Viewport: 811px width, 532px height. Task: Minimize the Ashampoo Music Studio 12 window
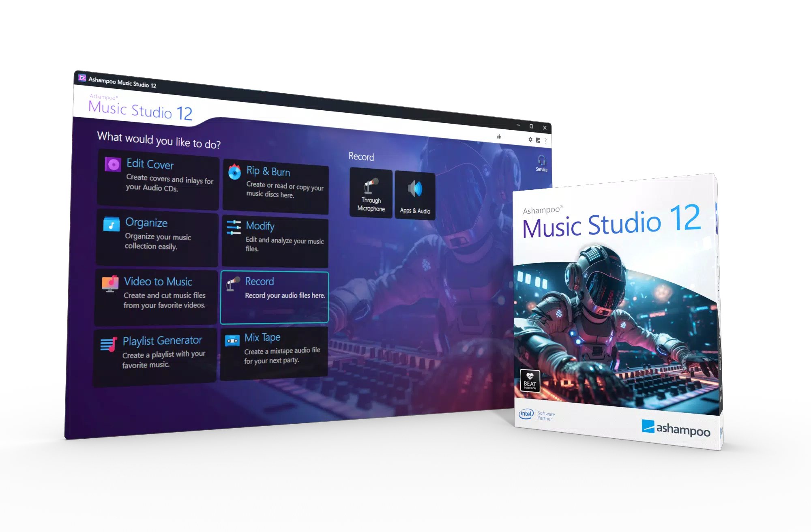518,125
